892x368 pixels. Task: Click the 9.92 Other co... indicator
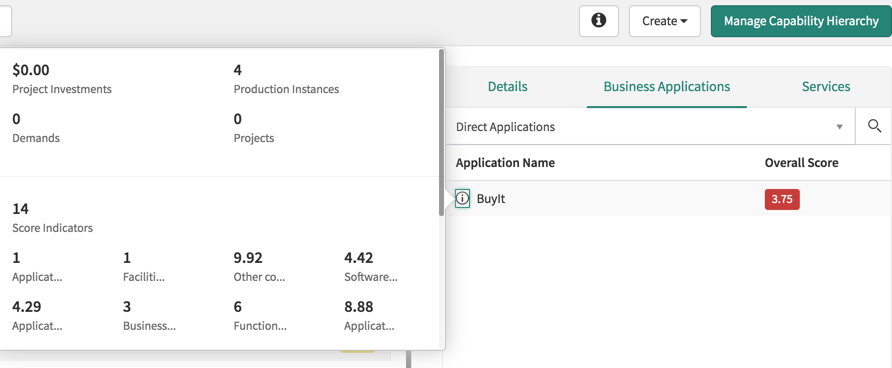coord(259,266)
